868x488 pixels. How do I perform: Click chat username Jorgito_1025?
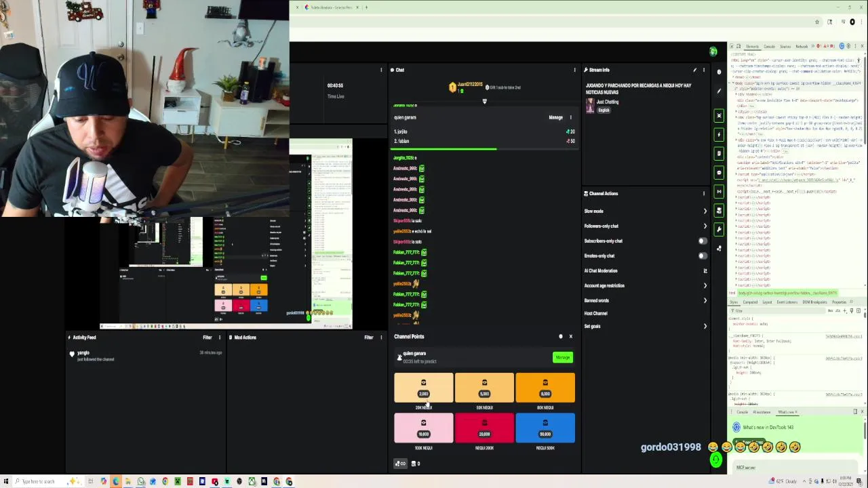(x=404, y=158)
